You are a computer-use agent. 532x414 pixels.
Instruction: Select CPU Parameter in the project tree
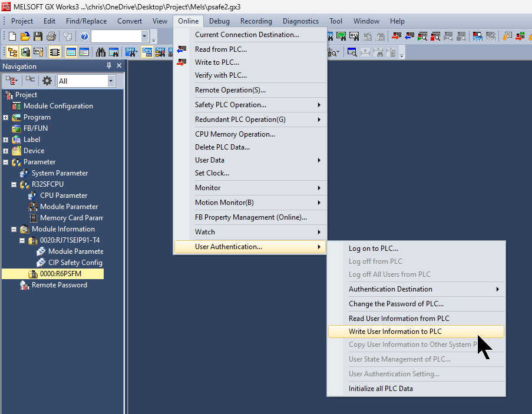pyautogui.click(x=63, y=196)
